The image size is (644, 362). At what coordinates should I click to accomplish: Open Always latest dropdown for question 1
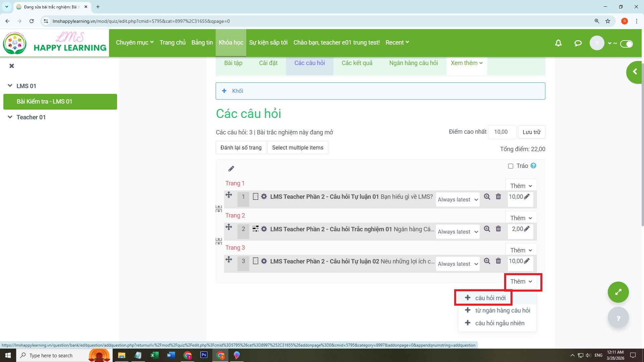pyautogui.click(x=458, y=200)
